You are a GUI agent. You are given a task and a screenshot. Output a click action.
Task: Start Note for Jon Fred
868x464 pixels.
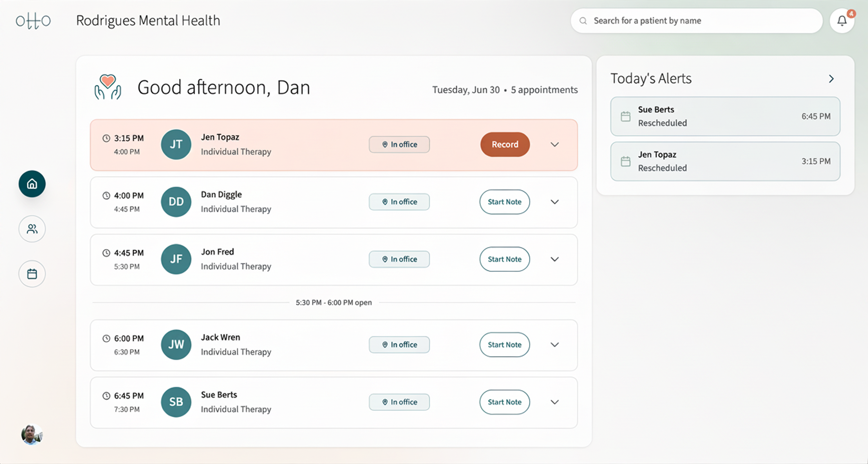click(504, 259)
